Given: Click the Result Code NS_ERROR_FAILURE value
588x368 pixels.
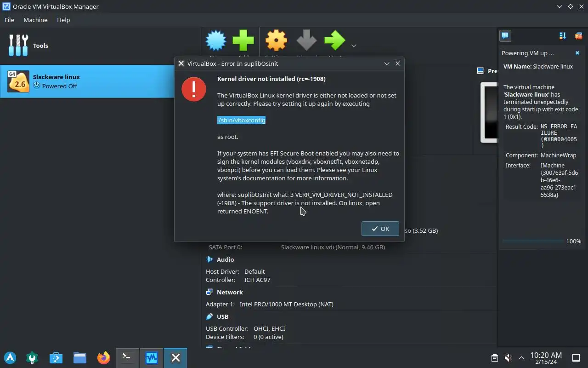Looking at the screenshot, I should (x=559, y=136).
